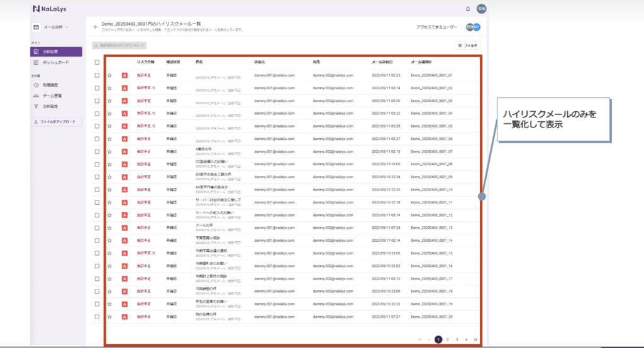
Task: Open the email titled 'メールの件'
Action: pos(205,225)
